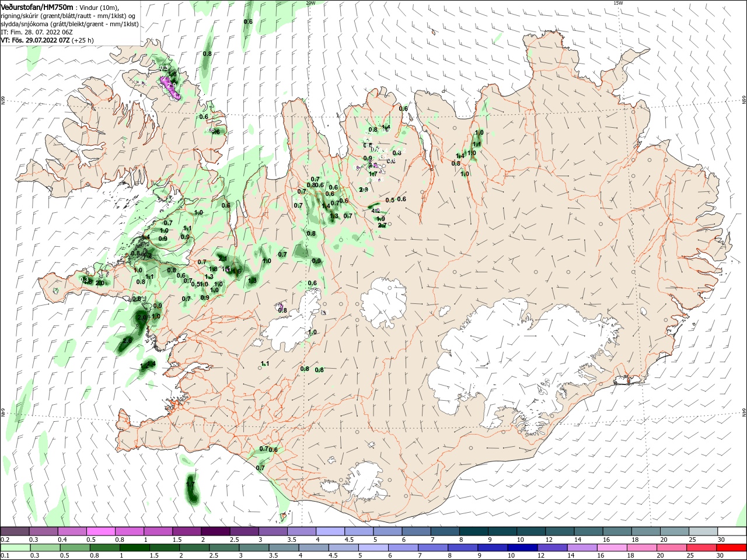747x560 pixels.
Task: Click the 'Vindur (10m)' header text
Action: (99, 8)
